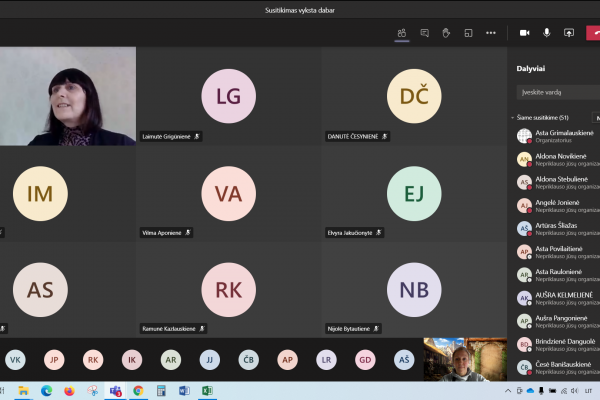Click the LG avatar of Laimutė Grigonienė
The height and width of the screenshot is (400, 600).
coord(228,96)
